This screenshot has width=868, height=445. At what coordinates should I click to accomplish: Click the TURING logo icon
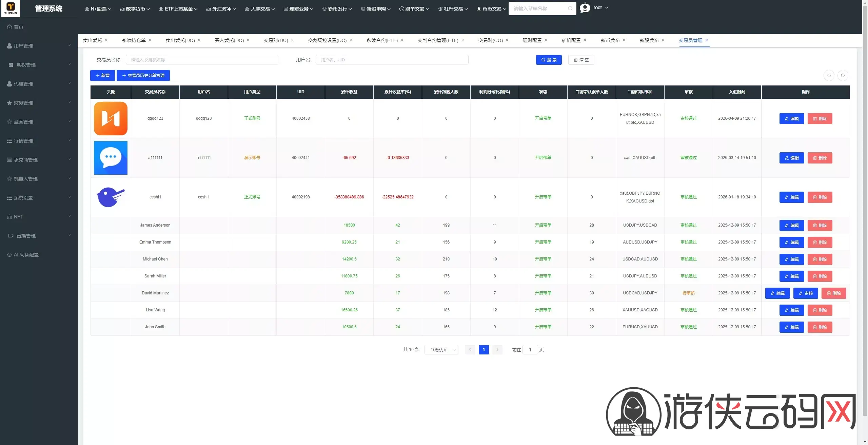(x=11, y=8)
